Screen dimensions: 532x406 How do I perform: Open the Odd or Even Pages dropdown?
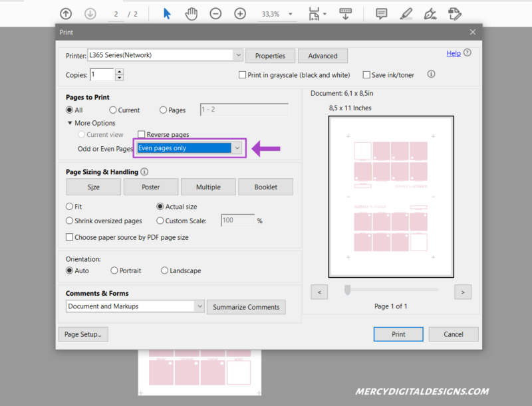pos(237,148)
